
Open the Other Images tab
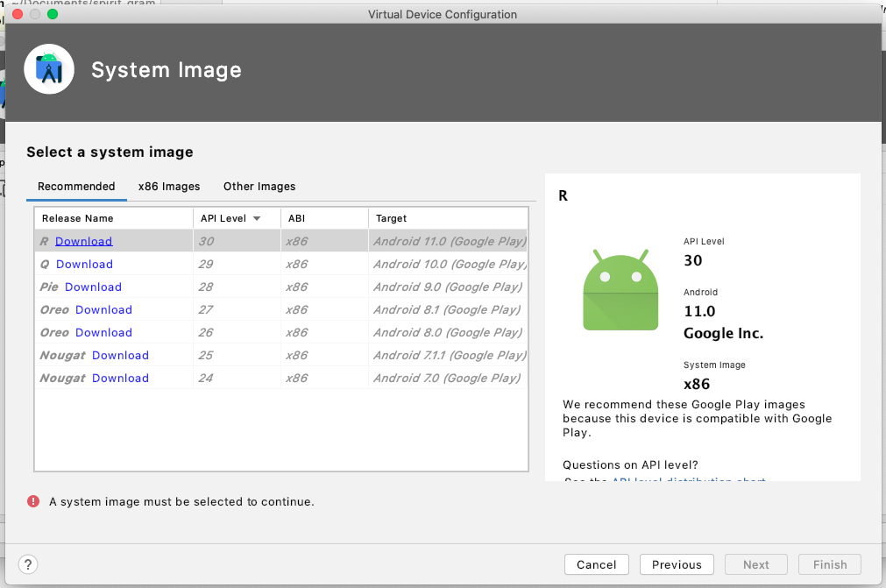(259, 187)
